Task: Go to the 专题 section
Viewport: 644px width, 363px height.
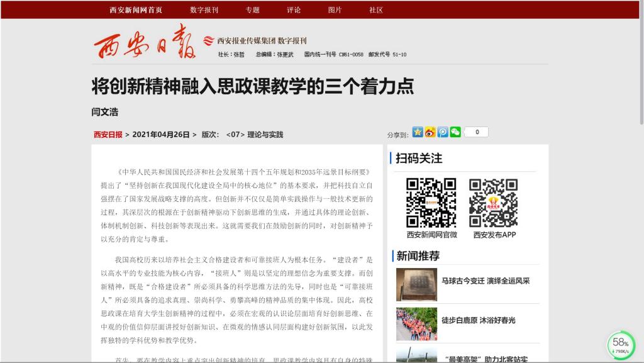Action: coord(252,10)
